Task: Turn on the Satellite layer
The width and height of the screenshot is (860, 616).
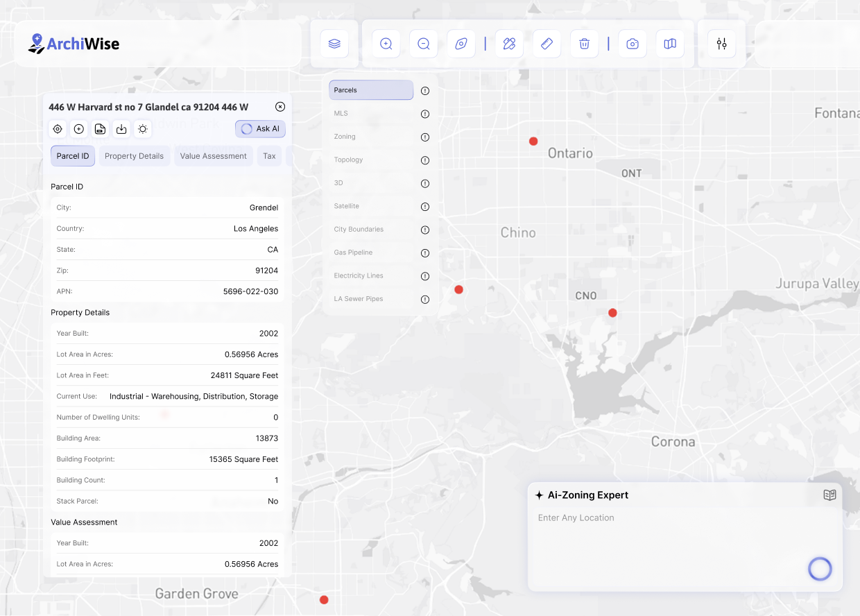Action: 371,206
